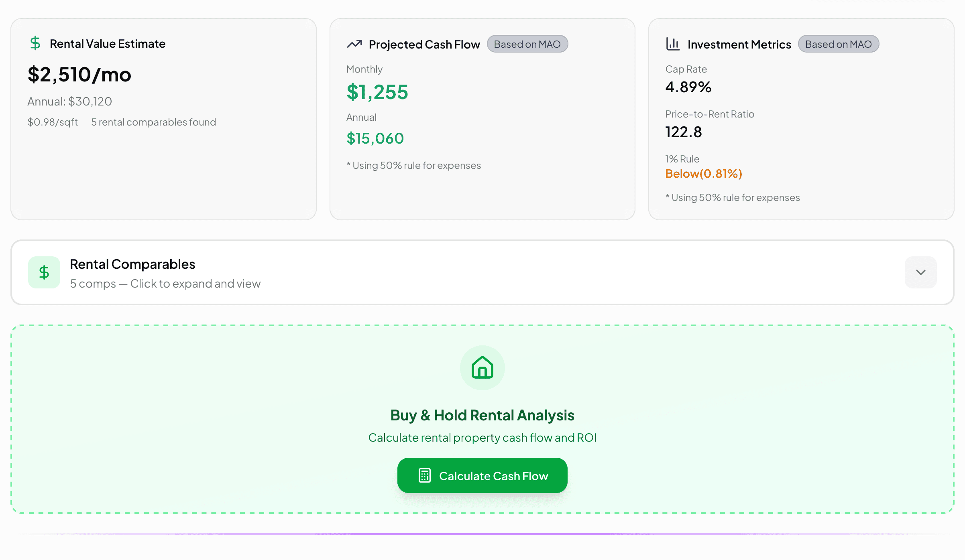
Task: Click the Based on MAO badge on Projected Cash Flow
Action: pyautogui.click(x=527, y=44)
